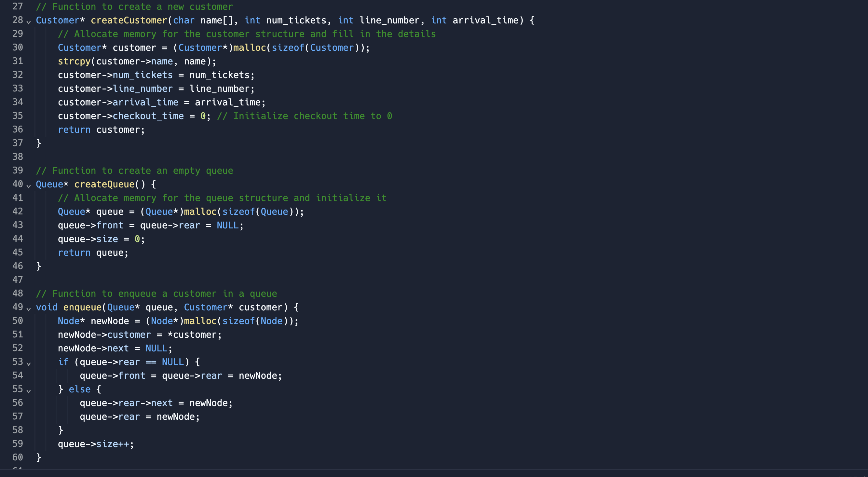Screen dimensions: 868x477
Task: Click the newNode->next assignment on line 52
Action: click(x=115, y=348)
